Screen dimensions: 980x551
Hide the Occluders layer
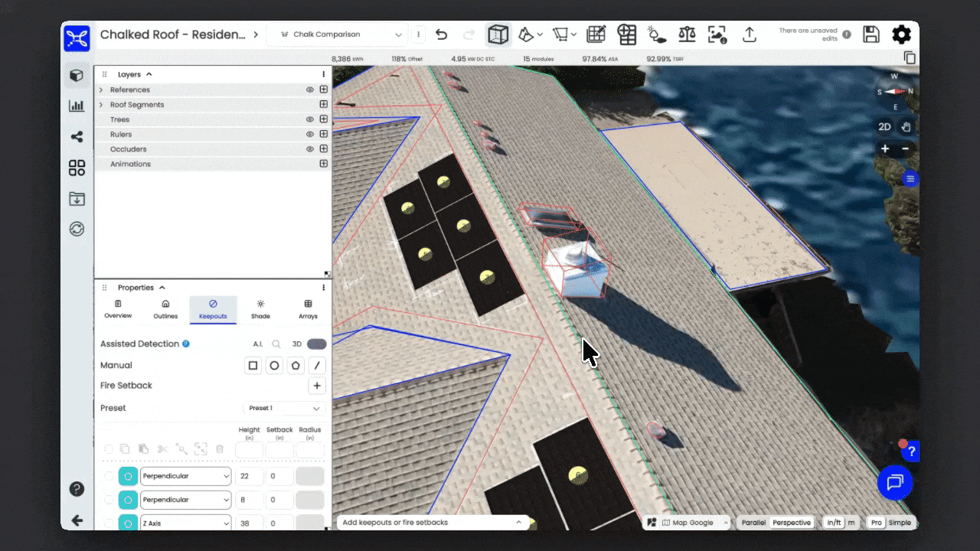coord(310,149)
